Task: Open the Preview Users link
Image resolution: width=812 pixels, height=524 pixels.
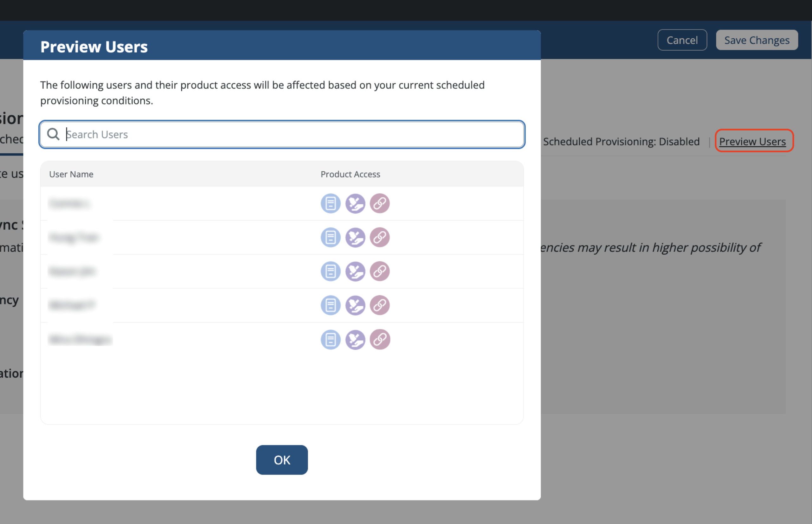Action: pos(752,141)
